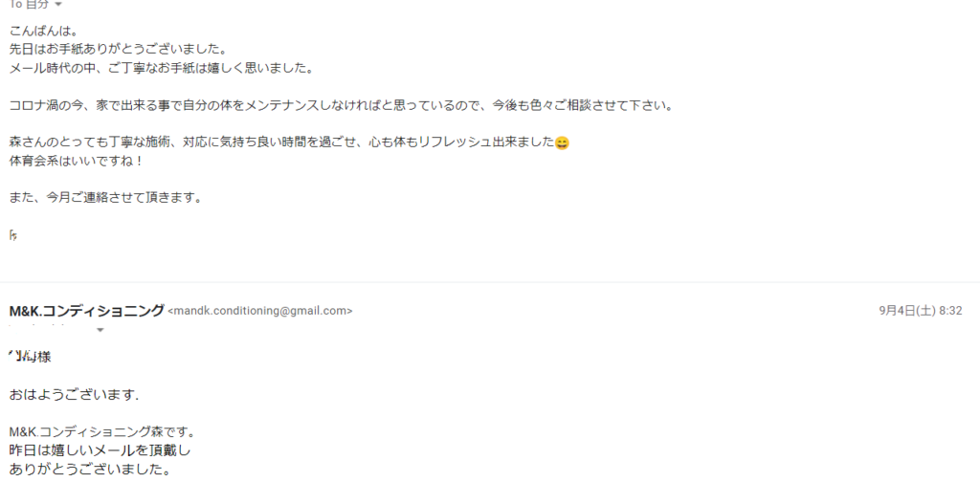Click the To 自分 recipient label

29,5
